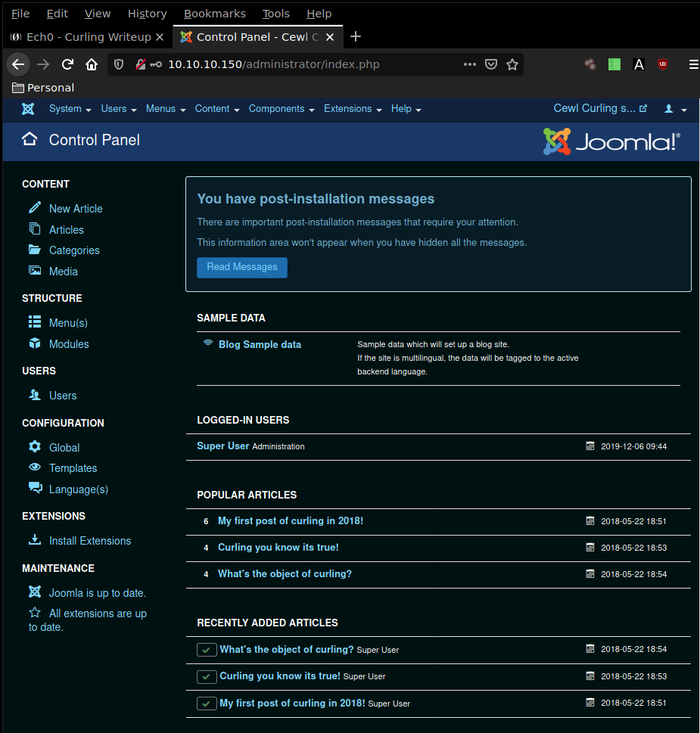
Task: Click the Joomla update status icon
Action: pyautogui.click(x=35, y=592)
